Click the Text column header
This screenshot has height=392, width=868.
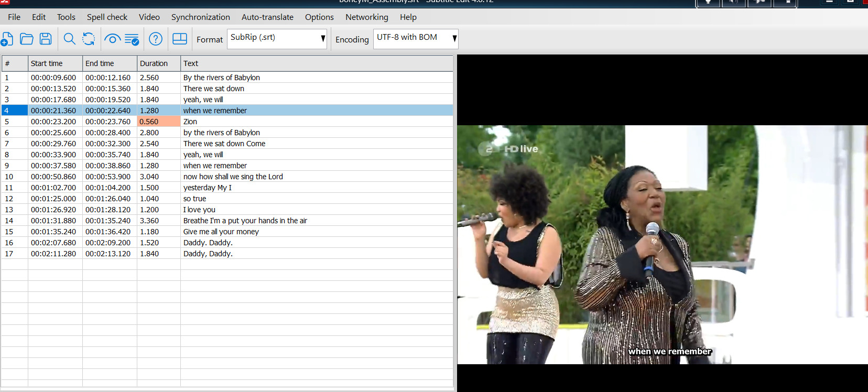coord(317,63)
